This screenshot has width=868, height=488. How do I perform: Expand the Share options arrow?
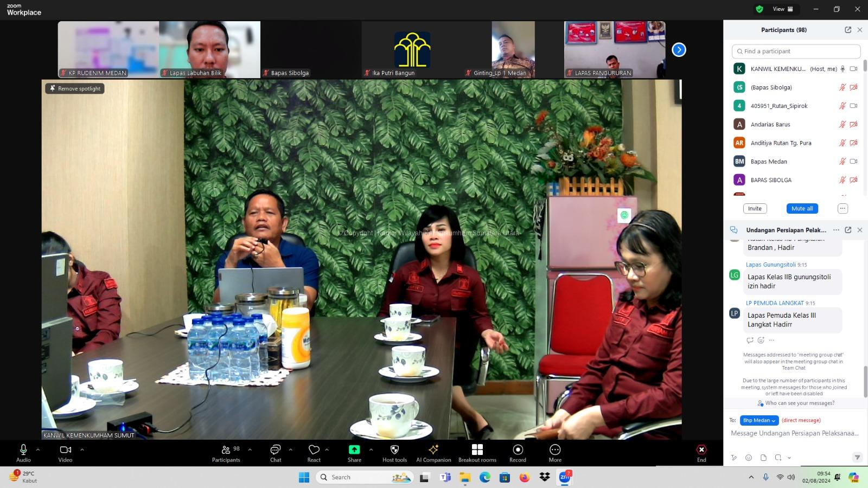pos(371,450)
